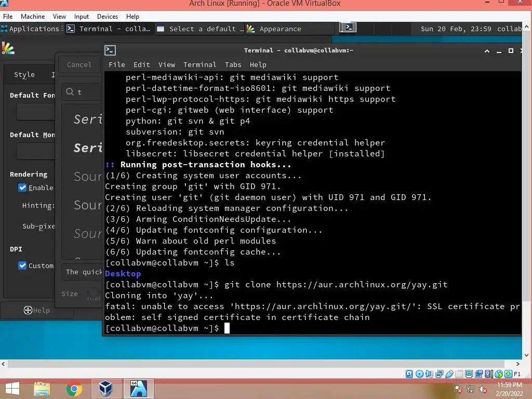Toggle the Custom DPI checkbox

pos(22,265)
